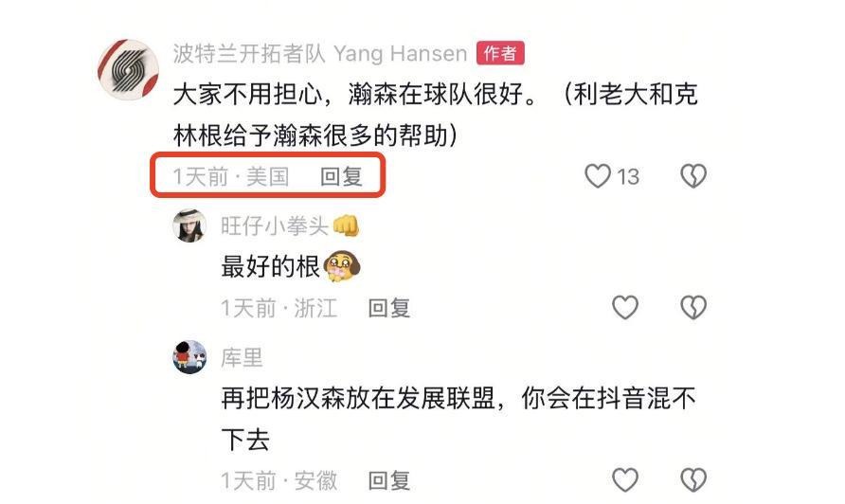Dislike the 库里 comment with broken heart
The height and width of the screenshot is (504, 845).
[x=693, y=479]
